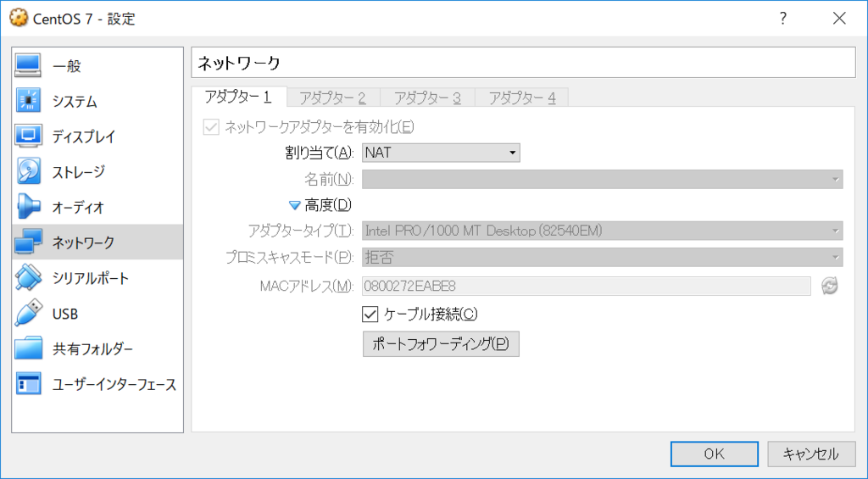
Task: Open ユーザーインターフェース settings
Action: (x=97, y=384)
